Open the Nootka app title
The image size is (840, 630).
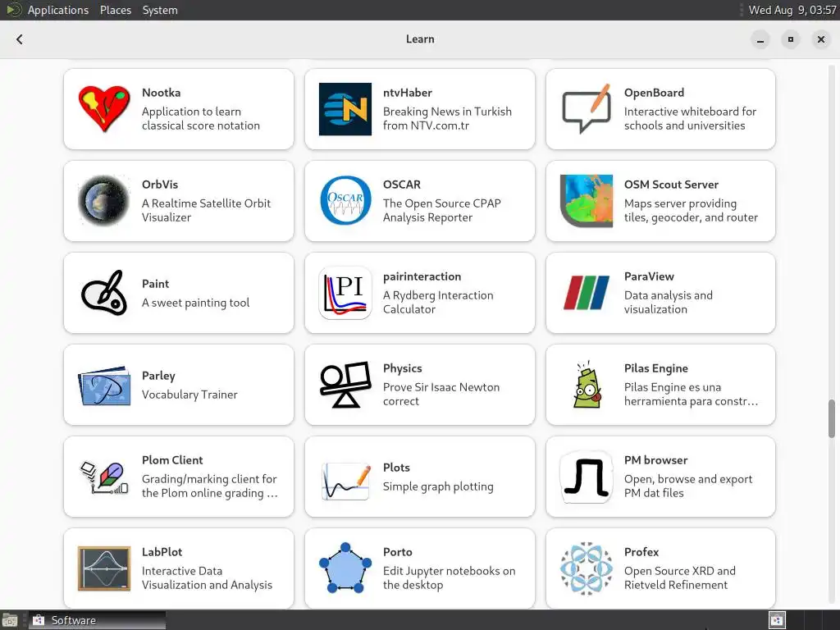162,92
